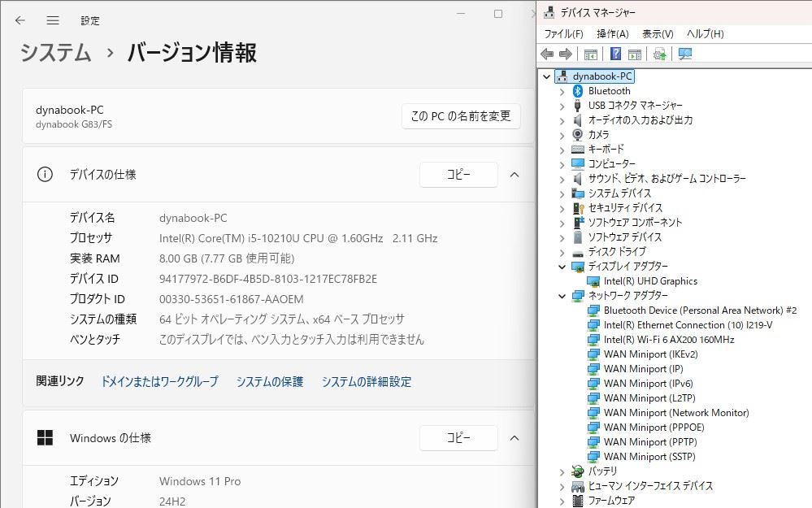The width and height of the screenshot is (812, 508).
Task: Open the ドメインまたはワークグループ link
Action: coord(159,382)
